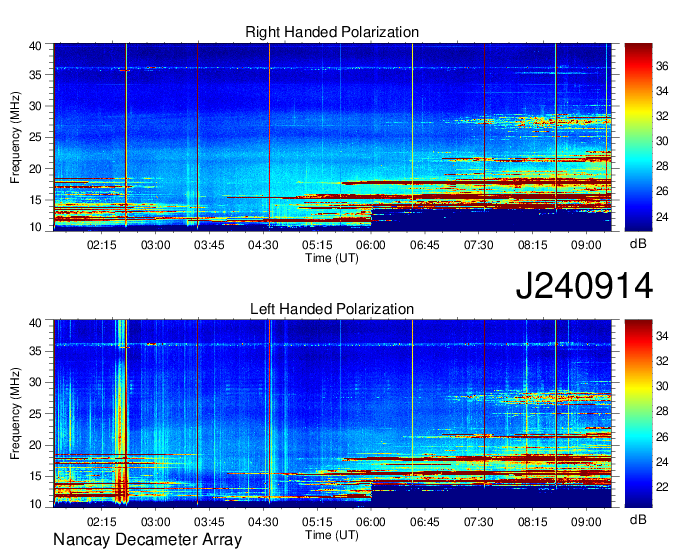
Task: Click the 15 MHz tick of Left Handed plot
Action: point(36,477)
